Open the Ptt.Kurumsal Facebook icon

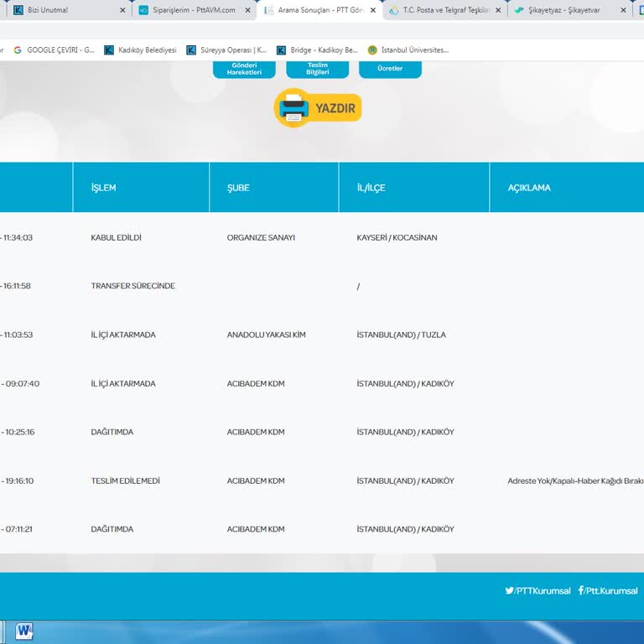point(581,590)
